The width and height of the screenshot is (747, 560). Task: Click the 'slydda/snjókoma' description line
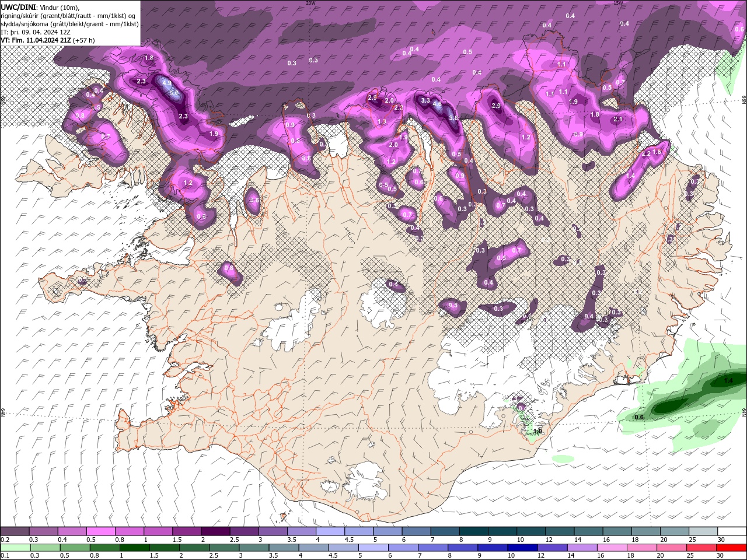(70, 24)
